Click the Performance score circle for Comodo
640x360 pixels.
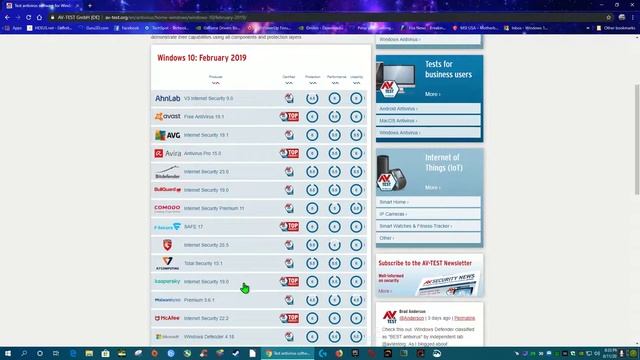tap(335, 208)
